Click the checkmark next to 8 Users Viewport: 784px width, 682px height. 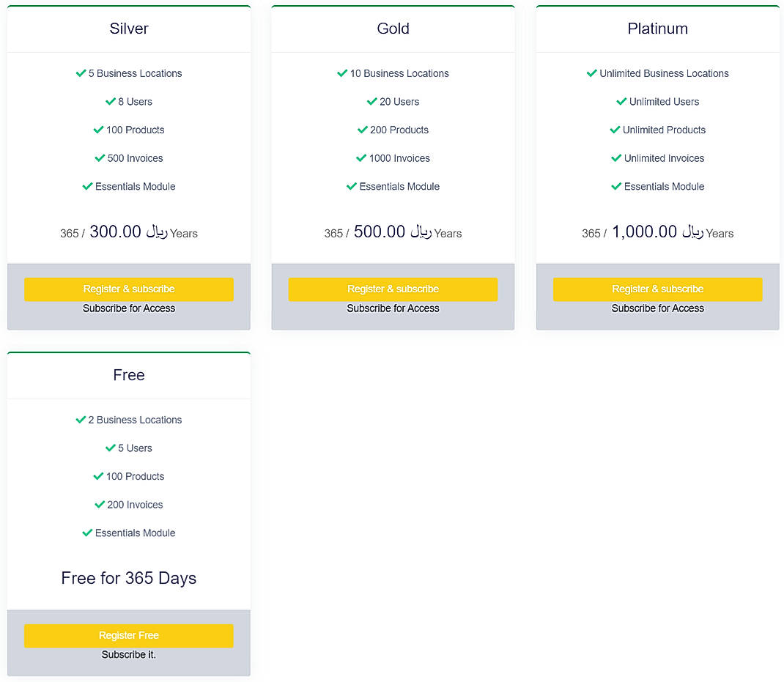point(111,102)
